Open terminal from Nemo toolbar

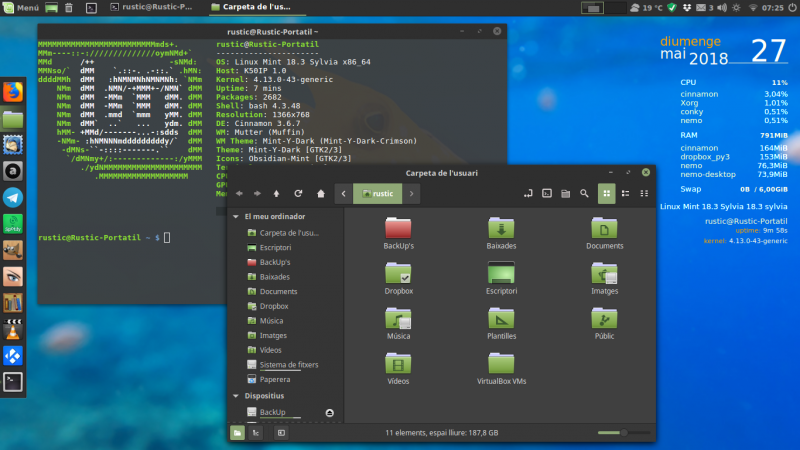pyautogui.click(x=547, y=193)
